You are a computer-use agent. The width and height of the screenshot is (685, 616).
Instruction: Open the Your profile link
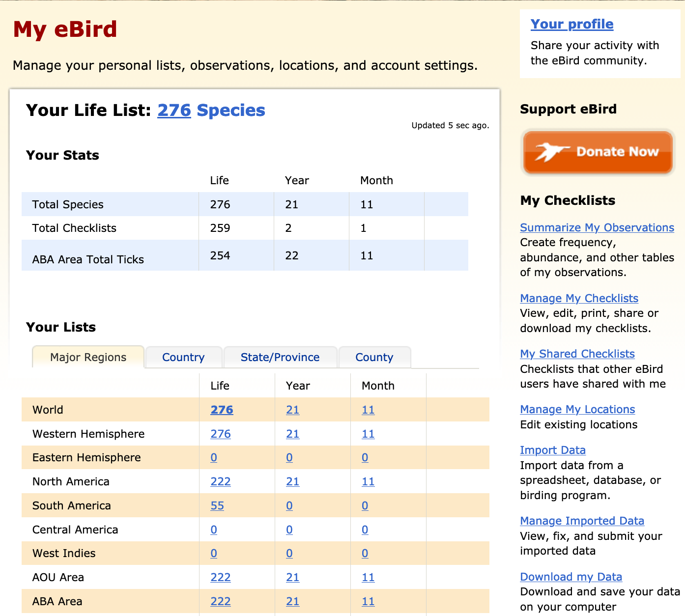571,24
